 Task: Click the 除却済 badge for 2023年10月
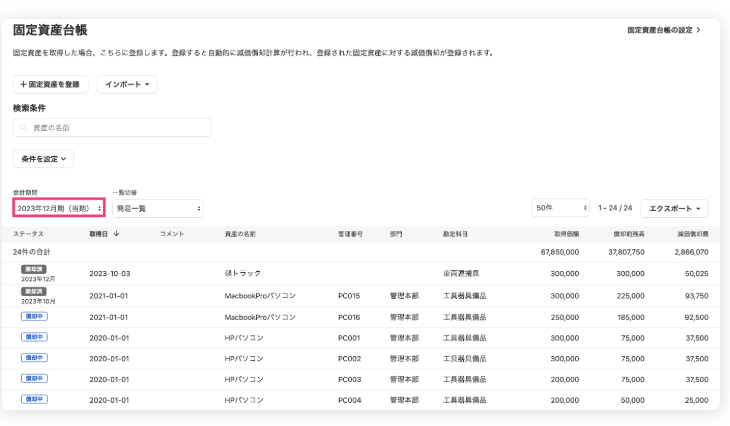click(x=34, y=291)
